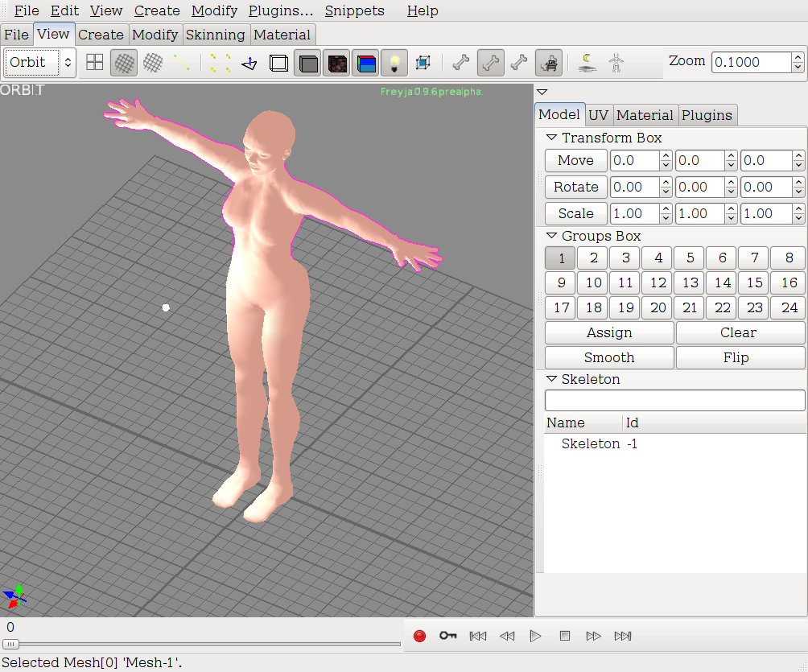The width and height of the screenshot is (808, 672).
Task: Click the wireframe box render icon
Action: point(278,63)
